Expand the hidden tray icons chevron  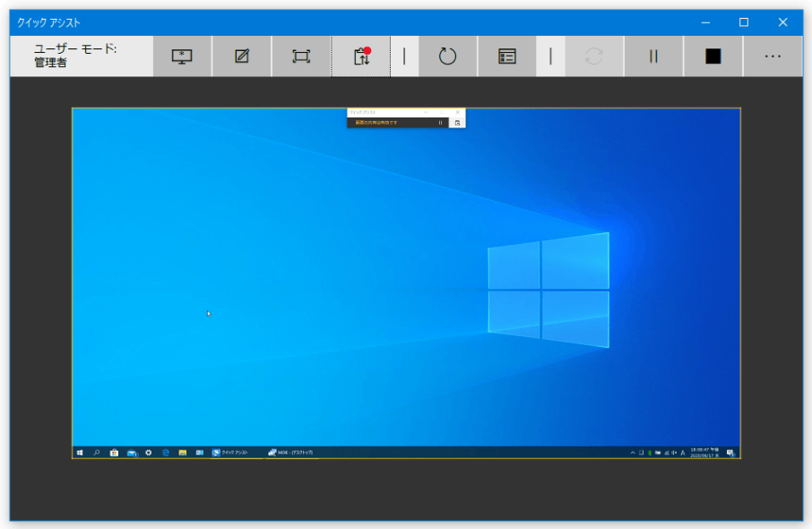click(x=633, y=453)
